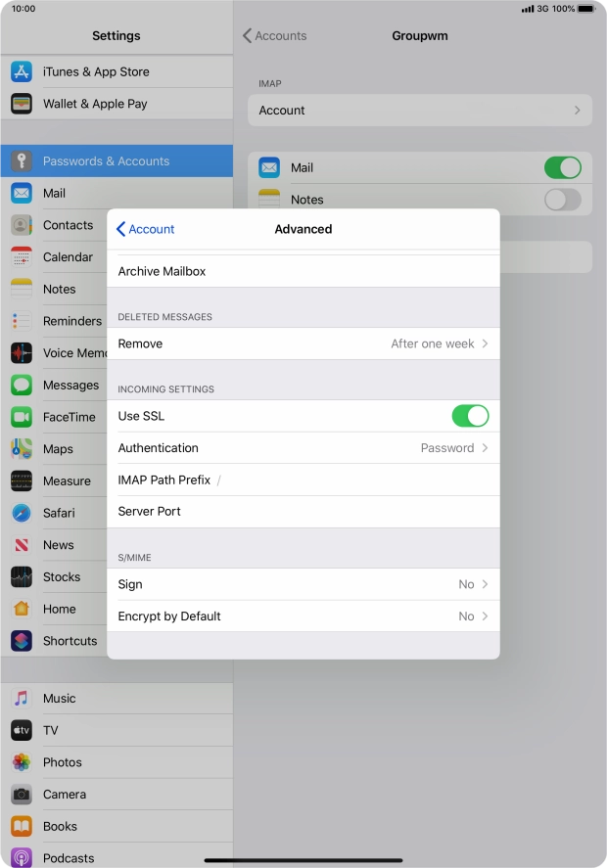This screenshot has width=607, height=868.
Task: Tap the Photos flower icon
Action: 22,762
